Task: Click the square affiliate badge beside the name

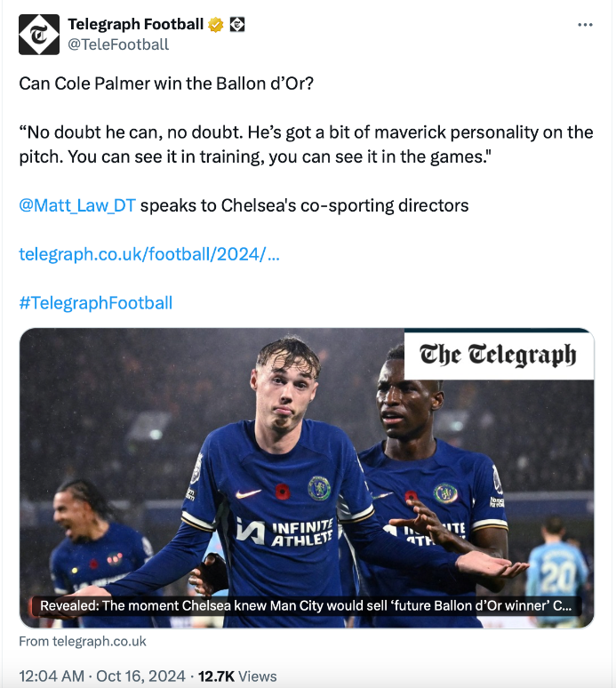Action: [237, 25]
